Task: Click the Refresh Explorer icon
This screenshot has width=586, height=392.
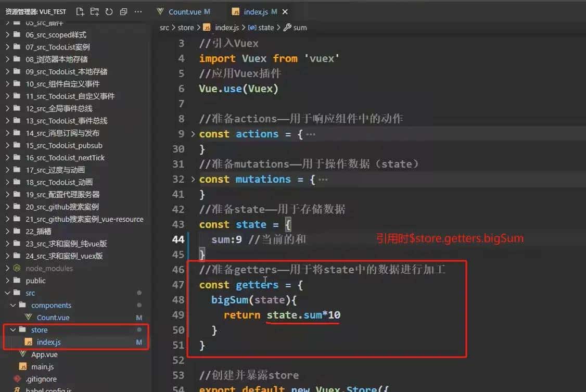Action: (108, 11)
